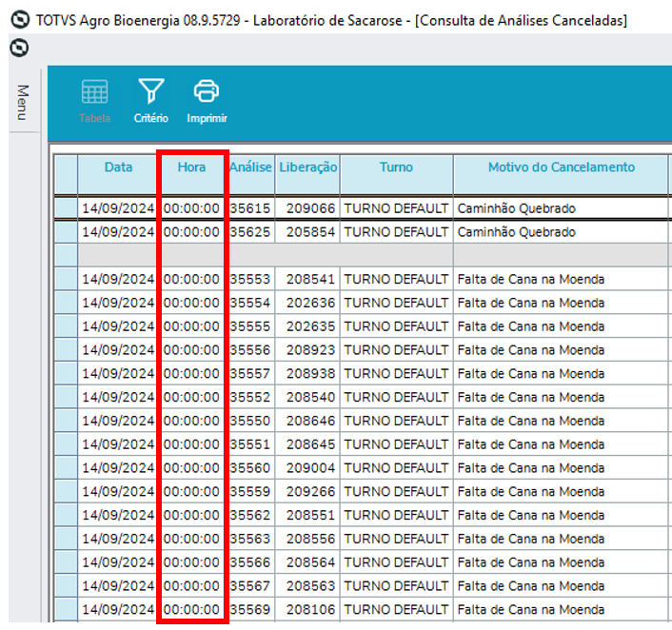Select Análise cell 35555
This screenshot has height=630, width=672.
[x=250, y=326]
